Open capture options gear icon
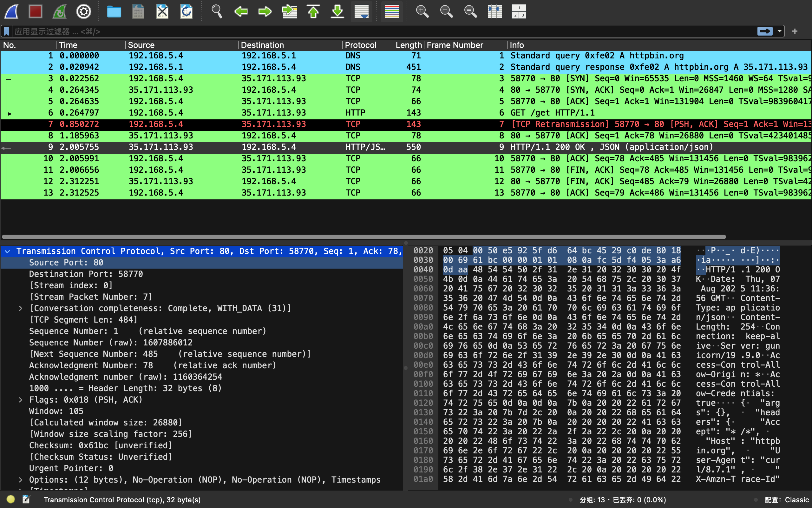Image resolution: width=812 pixels, height=508 pixels. 83,11
